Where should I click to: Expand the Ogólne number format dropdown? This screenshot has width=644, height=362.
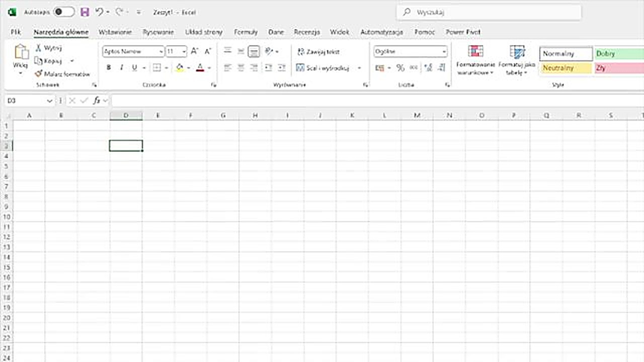[444, 51]
